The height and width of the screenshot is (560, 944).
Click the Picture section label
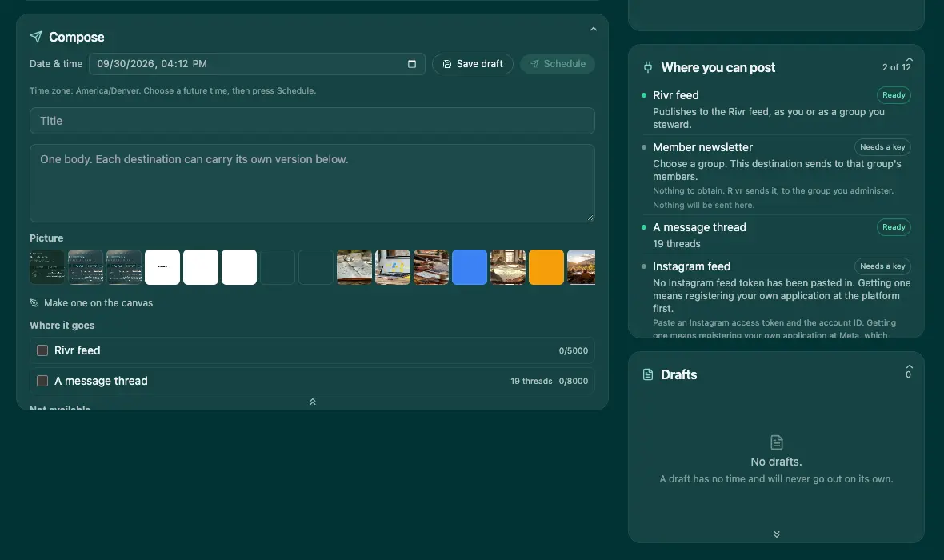pos(46,238)
